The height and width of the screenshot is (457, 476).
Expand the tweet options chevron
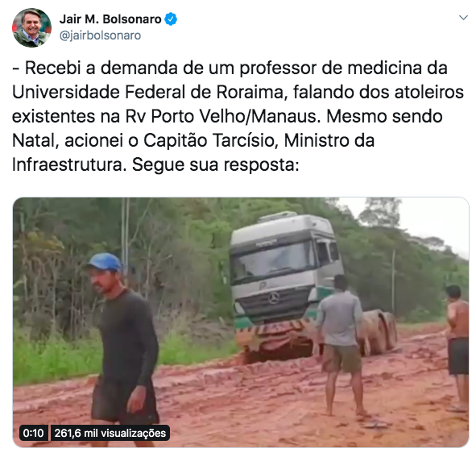click(x=463, y=18)
